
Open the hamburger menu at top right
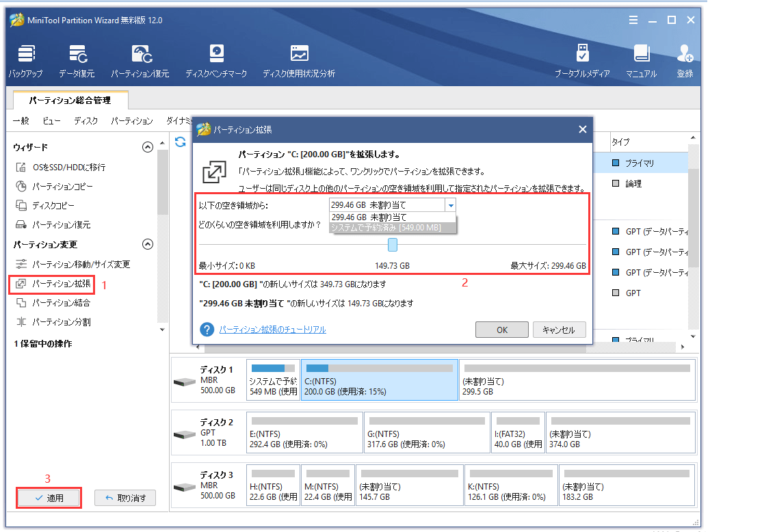[x=633, y=20]
